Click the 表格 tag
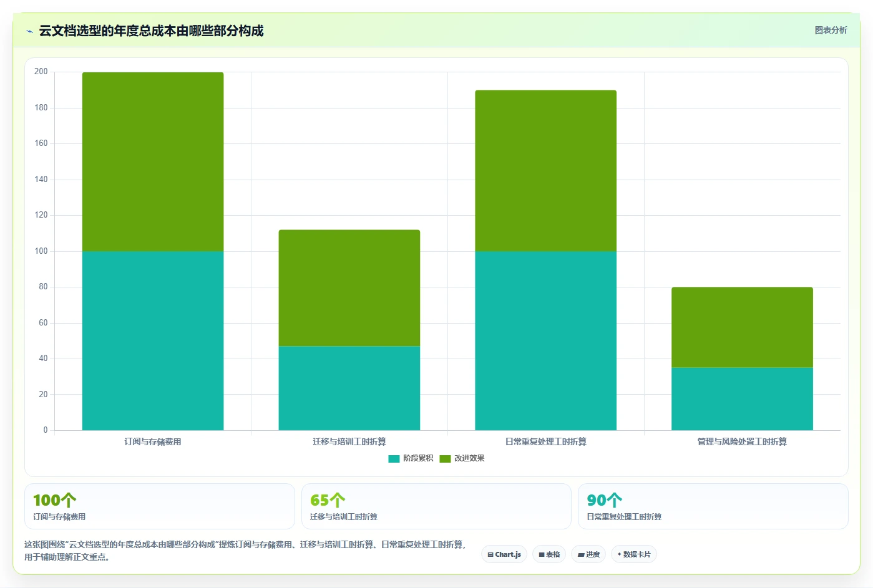 549,554
